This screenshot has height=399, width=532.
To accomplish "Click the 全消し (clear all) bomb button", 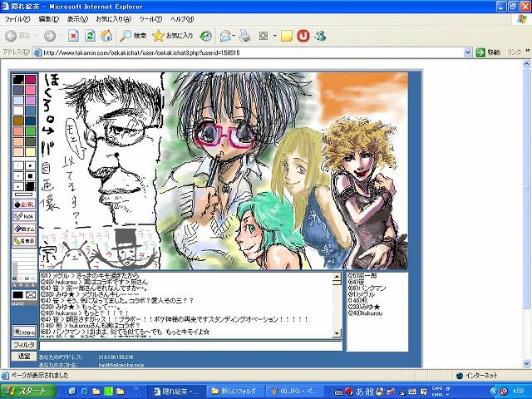I will [24, 204].
